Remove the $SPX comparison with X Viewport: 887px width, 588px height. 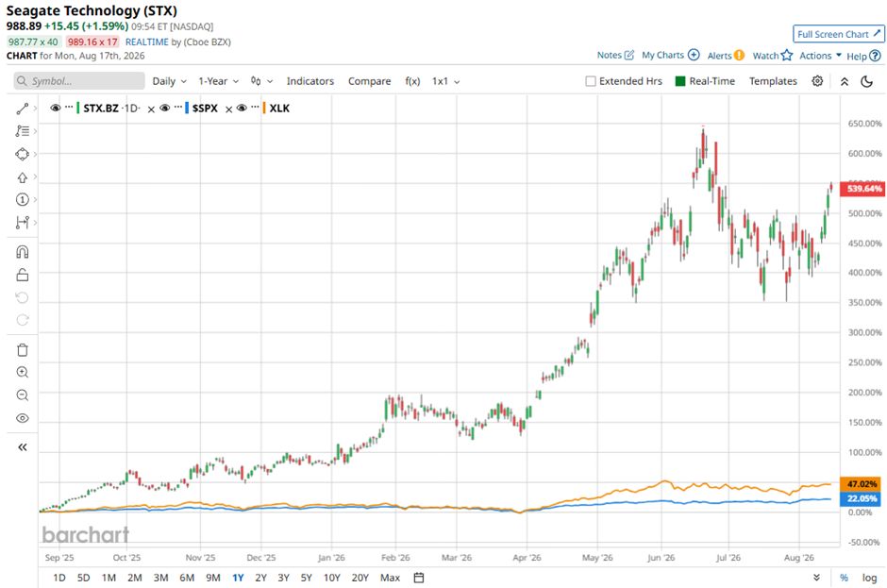pos(228,109)
